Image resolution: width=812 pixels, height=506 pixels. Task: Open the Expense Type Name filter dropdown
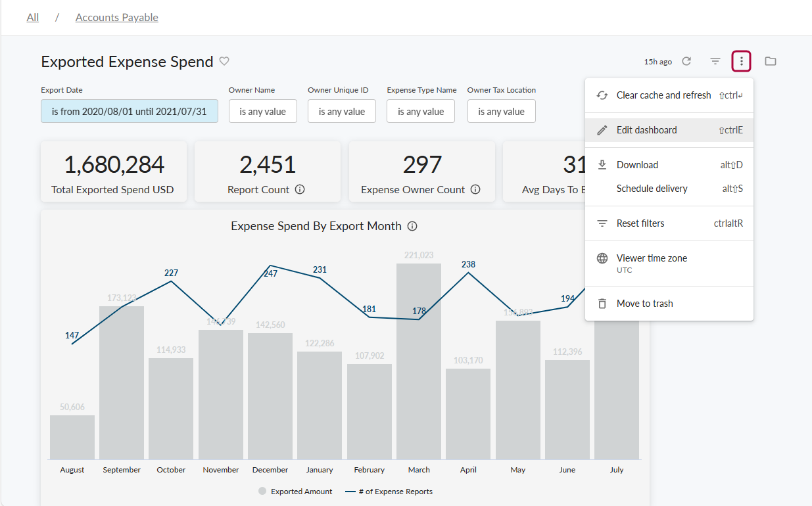(x=420, y=111)
